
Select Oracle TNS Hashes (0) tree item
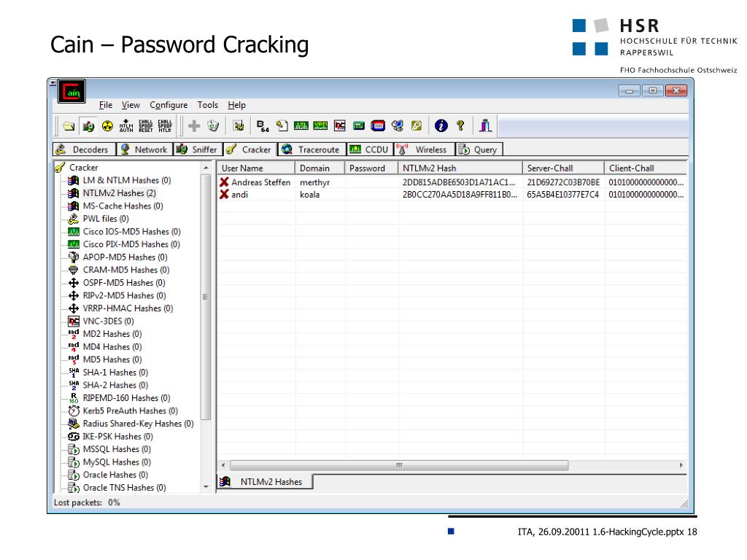124,488
